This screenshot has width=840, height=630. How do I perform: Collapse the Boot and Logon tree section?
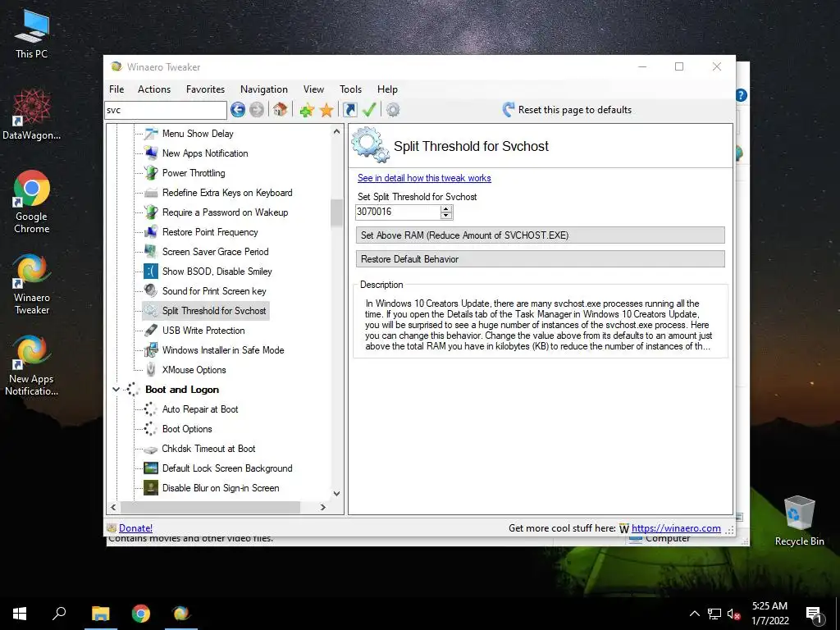click(116, 390)
